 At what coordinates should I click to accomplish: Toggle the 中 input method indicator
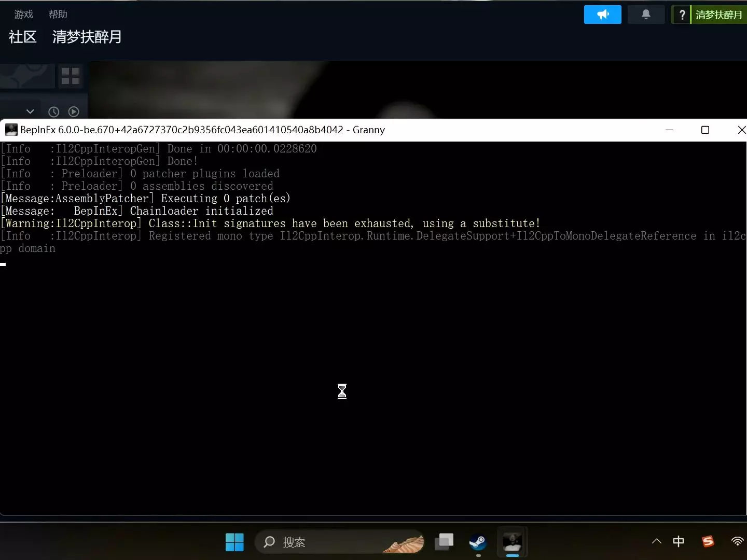click(679, 541)
